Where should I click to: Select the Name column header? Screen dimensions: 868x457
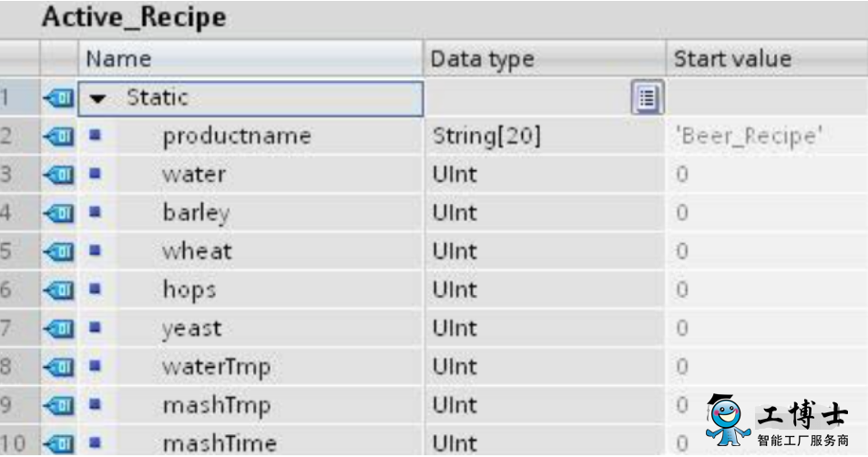[x=250, y=58]
